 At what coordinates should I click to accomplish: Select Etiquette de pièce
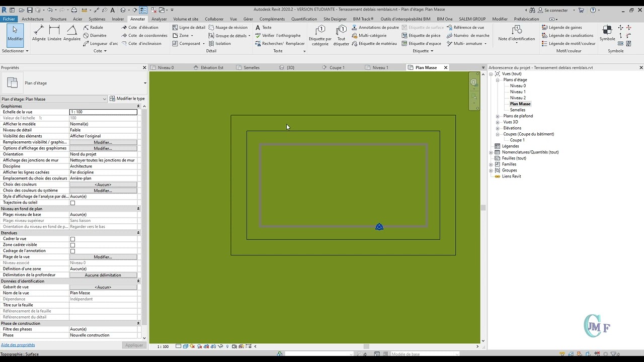coord(421,36)
